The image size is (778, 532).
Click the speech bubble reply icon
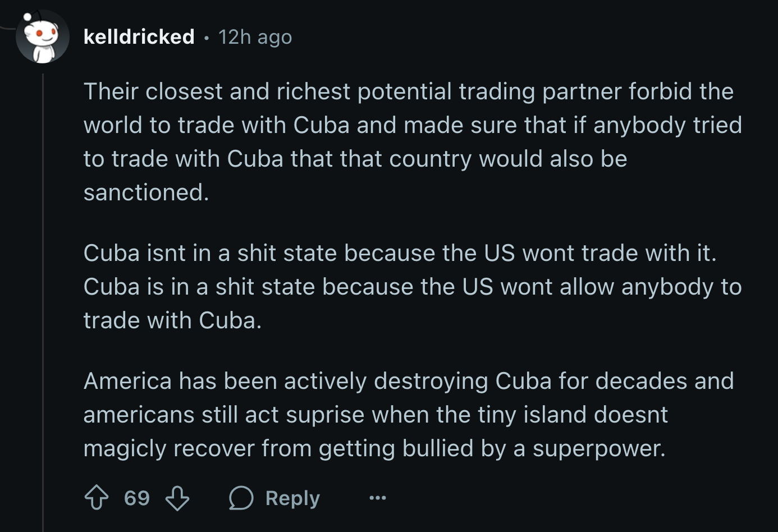click(241, 498)
